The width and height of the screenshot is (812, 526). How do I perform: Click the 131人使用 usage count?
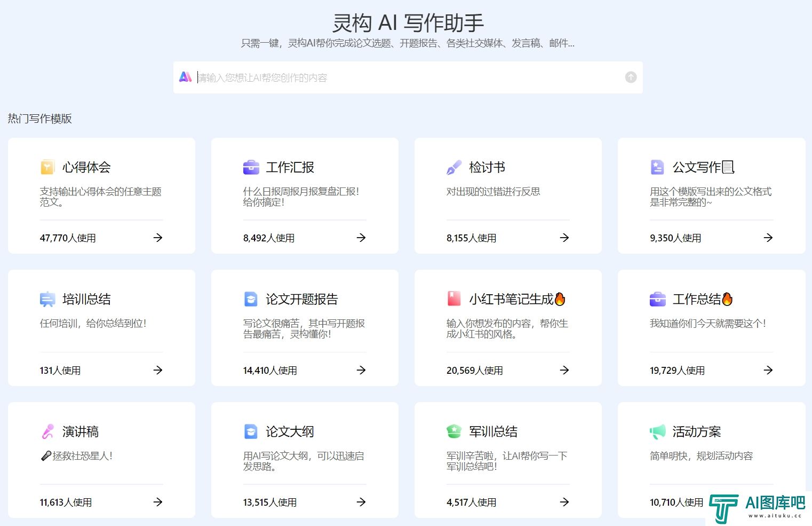point(60,371)
